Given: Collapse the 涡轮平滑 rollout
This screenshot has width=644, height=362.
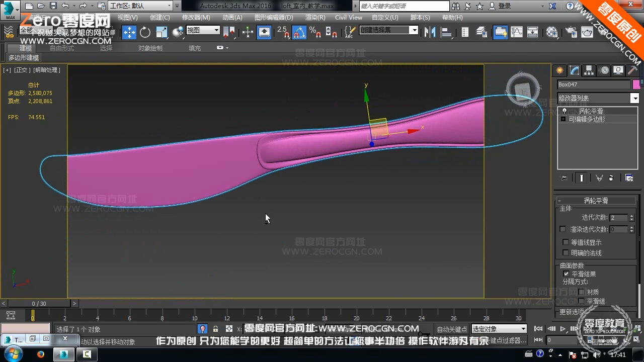Looking at the screenshot, I should [x=595, y=201].
